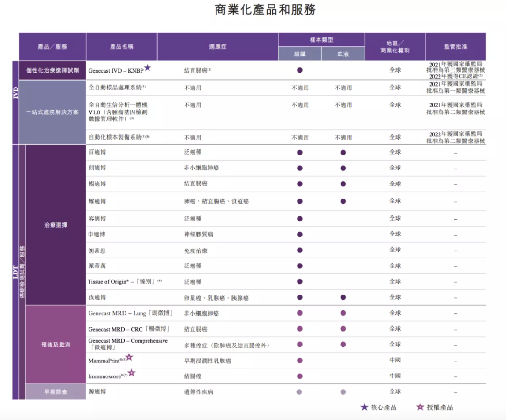Click the 血液 dot in the 源適博 row

click(343, 392)
